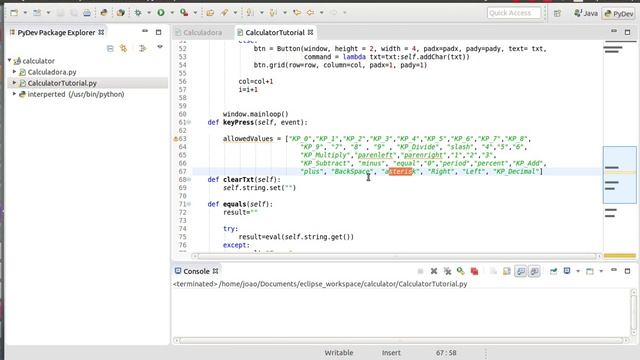Screen dimensions: 640x360
Task: Open the Display Selected Console dropdown
Action: coord(578,271)
